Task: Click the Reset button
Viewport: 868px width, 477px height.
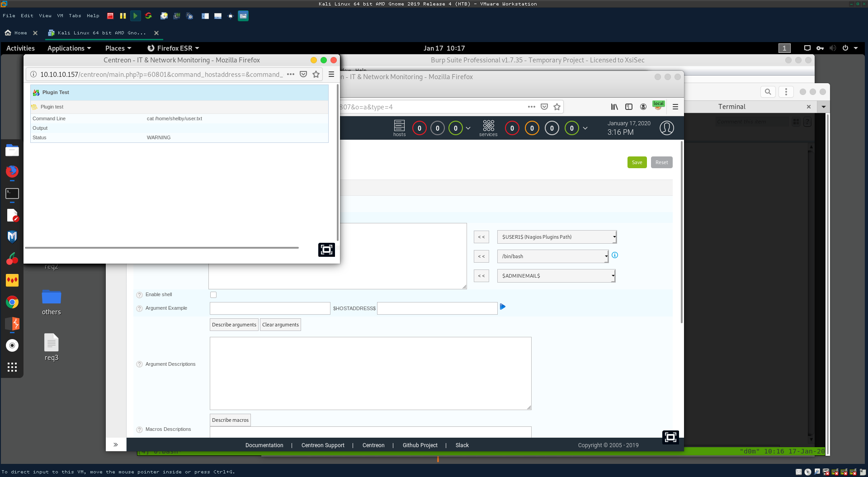Action: (662, 162)
